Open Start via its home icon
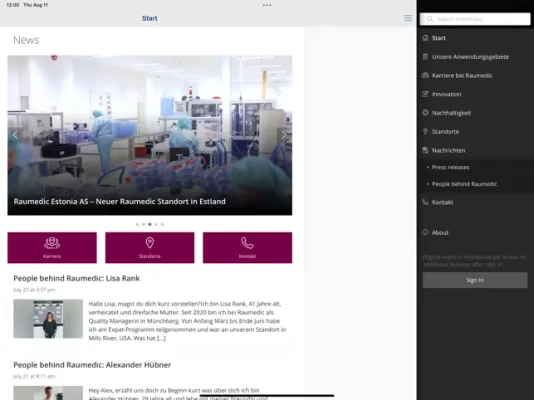 425,38
